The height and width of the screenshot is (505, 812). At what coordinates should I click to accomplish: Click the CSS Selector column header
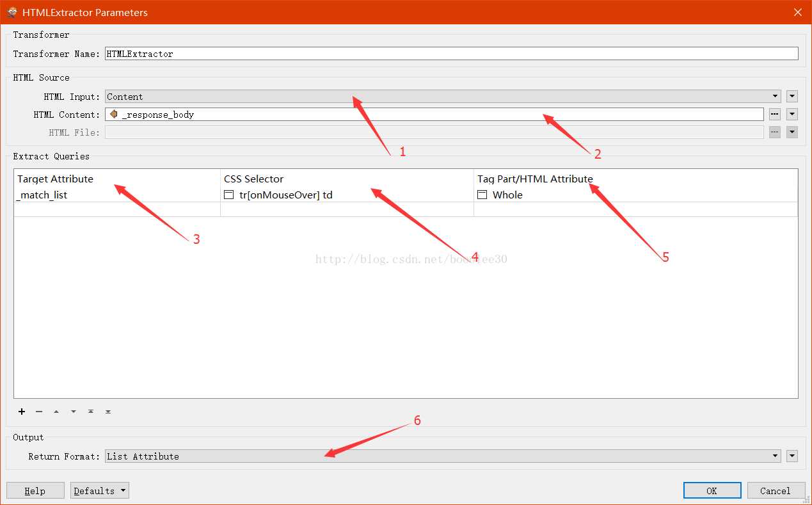347,179
